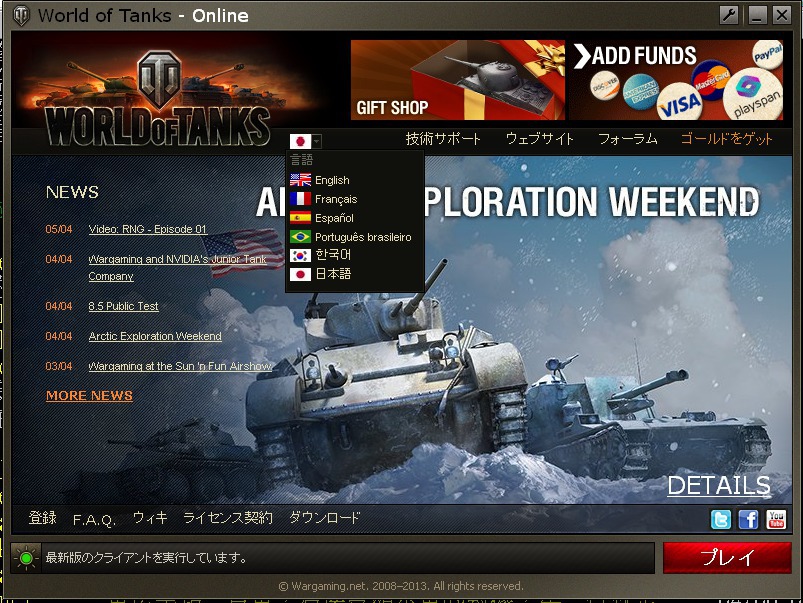This screenshot has height=603, width=803.
Task: Open the YouTube icon link
Action: pyautogui.click(x=776, y=519)
